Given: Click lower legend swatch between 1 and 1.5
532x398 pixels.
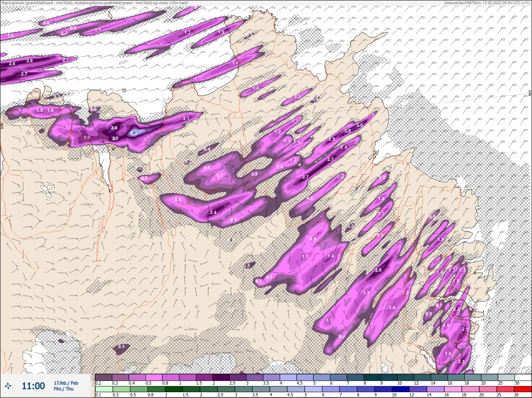Looking at the screenshot, I should point(173,389).
